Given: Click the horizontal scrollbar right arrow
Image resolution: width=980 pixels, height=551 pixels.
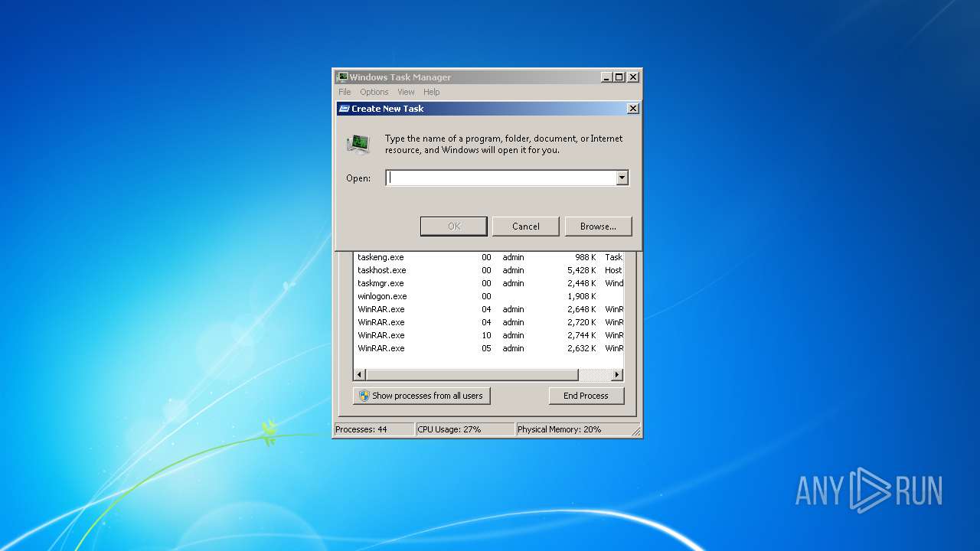Looking at the screenshot, I should click(617, 375).
